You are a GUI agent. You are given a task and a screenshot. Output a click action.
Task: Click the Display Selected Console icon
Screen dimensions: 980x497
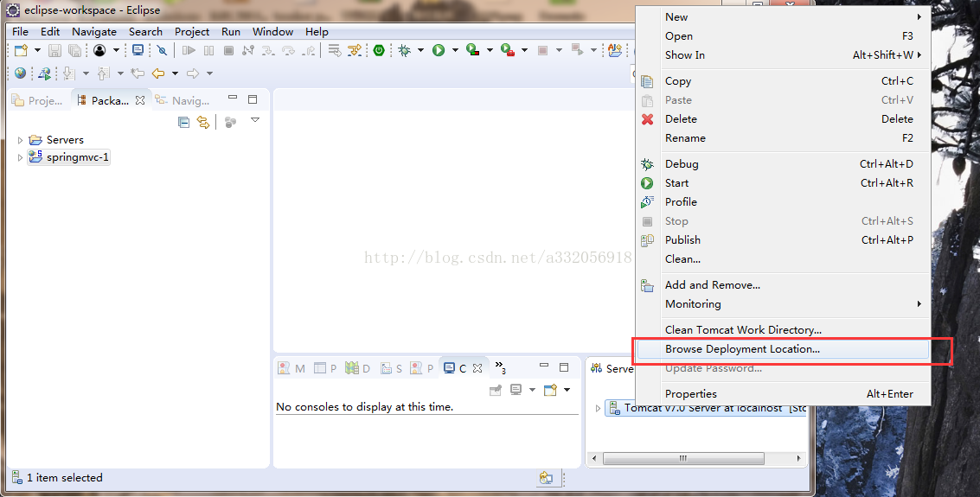[516, 390]
